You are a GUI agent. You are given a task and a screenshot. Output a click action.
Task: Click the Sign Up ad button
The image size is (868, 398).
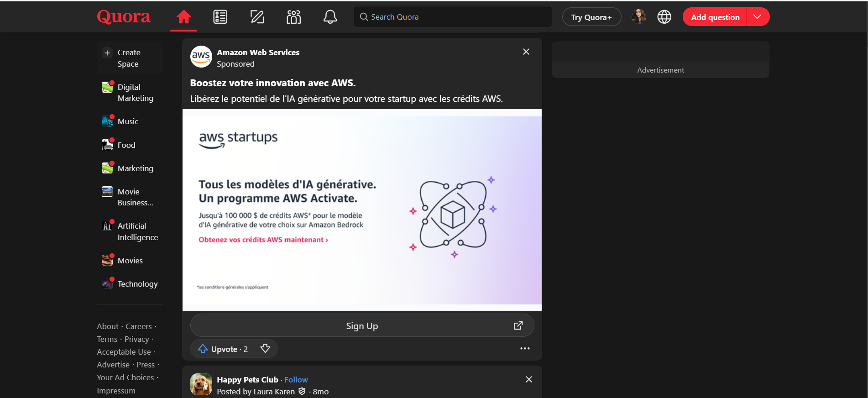pyautogui.click(x=362, y=325)
